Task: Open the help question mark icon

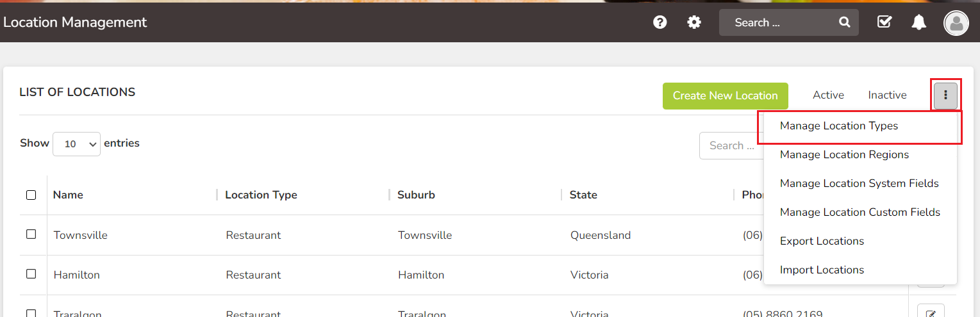Action: click(x=660, y=22)
